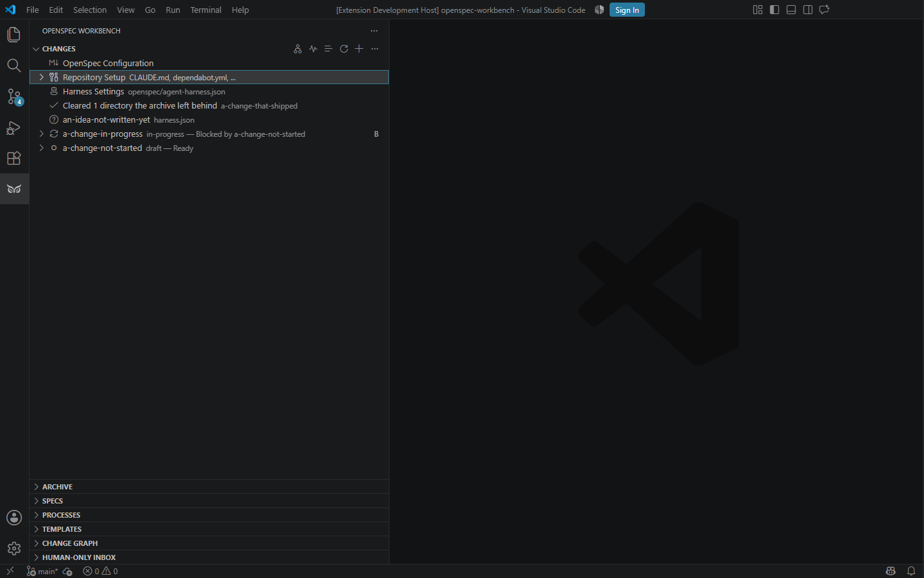Expand the Templates section
Screen dimensions: 924x578
(209, 529)
